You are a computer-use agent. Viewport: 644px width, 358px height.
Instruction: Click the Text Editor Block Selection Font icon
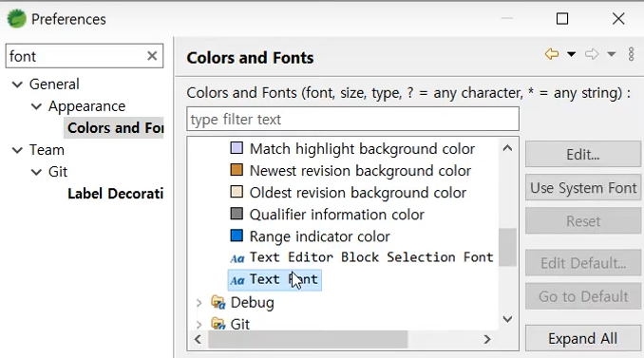[237, 258]
